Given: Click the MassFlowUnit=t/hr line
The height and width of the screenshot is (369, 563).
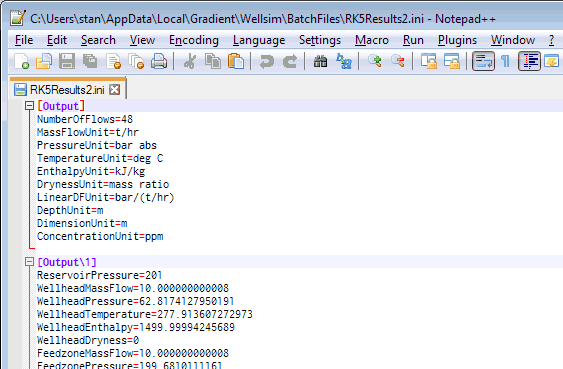Looking at the screenshot, I should tap(88, 132).
